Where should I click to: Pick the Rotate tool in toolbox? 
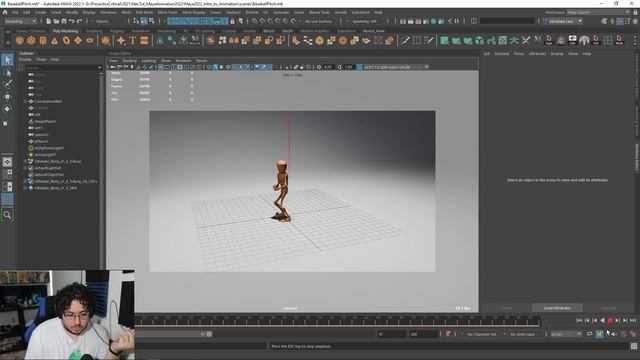click(x=7, y=109)
